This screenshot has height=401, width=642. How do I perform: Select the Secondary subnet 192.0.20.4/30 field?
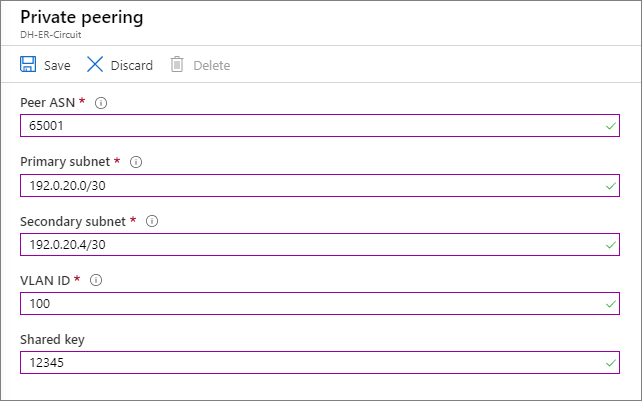[300, 244]
